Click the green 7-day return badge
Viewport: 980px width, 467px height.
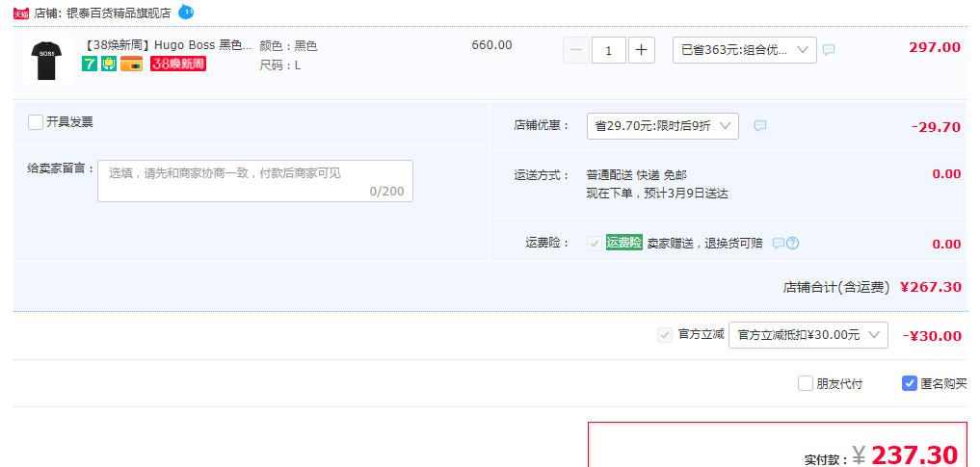tap(90, 64)
